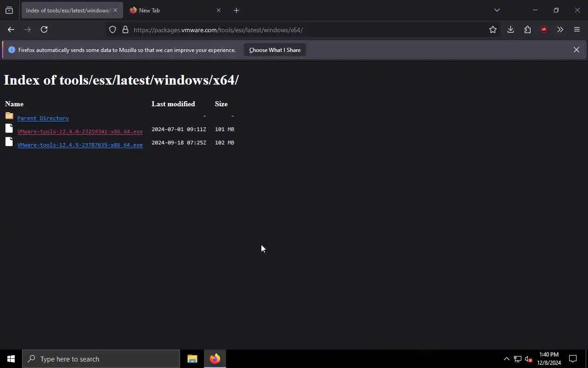The width and height of the screenshot is (588, 368).
Task: Download VMware-tools-12.4.0-23259341 exe
Action: pyautogui.click(x=80, y=132)
